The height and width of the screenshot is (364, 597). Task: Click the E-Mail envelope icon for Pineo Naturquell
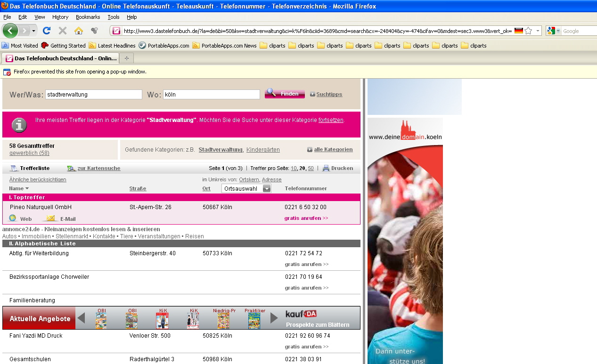tap(51, 218)
